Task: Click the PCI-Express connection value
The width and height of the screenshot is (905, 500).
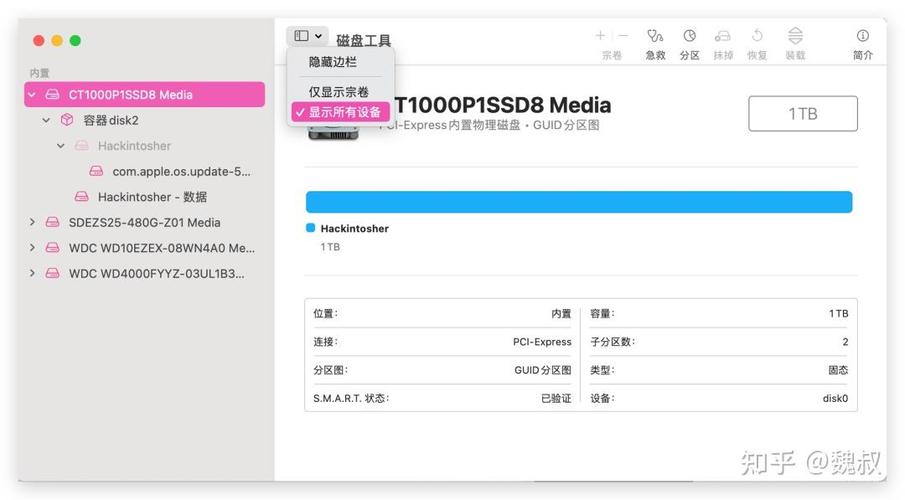Action: (x=542, y=342)
